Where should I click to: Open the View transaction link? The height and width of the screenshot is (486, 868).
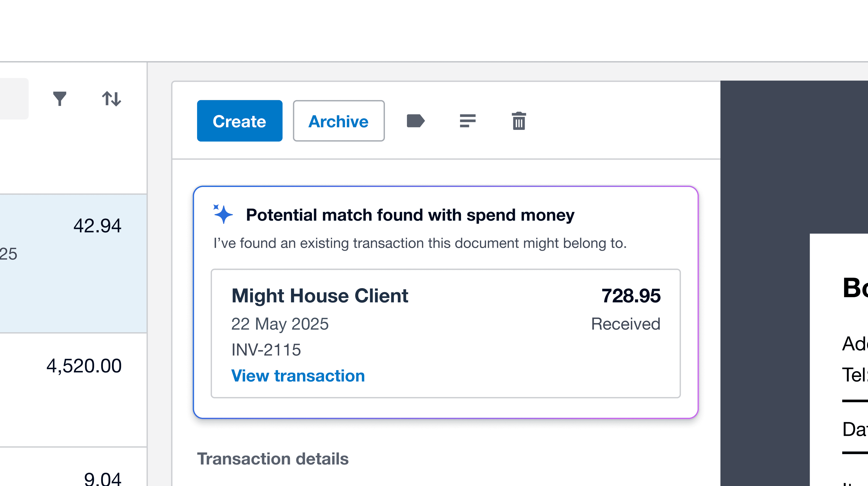[298, 375]
